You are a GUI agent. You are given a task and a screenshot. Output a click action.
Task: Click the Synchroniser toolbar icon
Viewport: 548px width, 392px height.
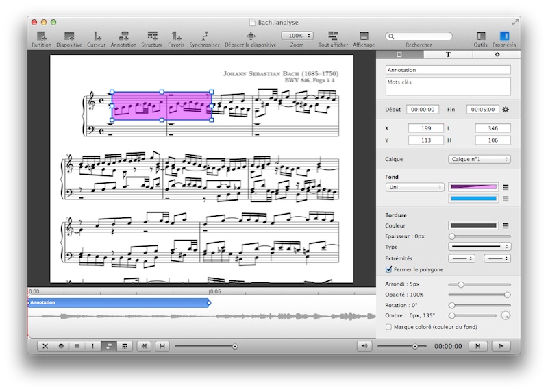(205, 36)
